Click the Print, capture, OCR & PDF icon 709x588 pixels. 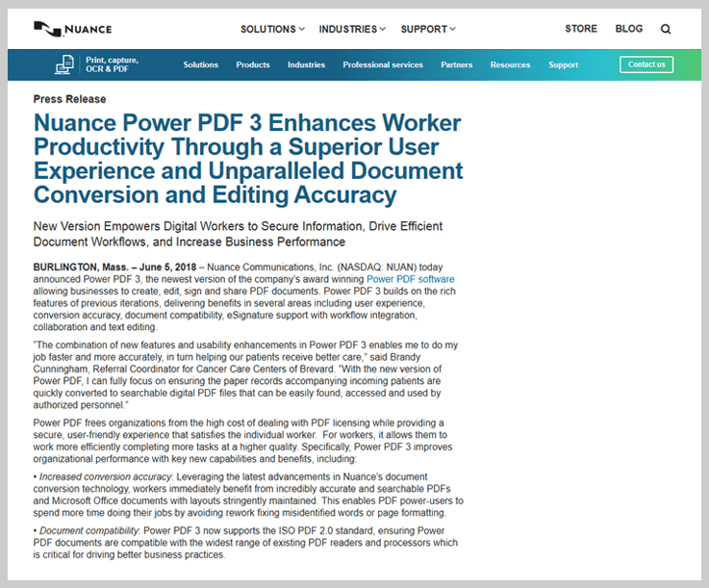(64, 64)
